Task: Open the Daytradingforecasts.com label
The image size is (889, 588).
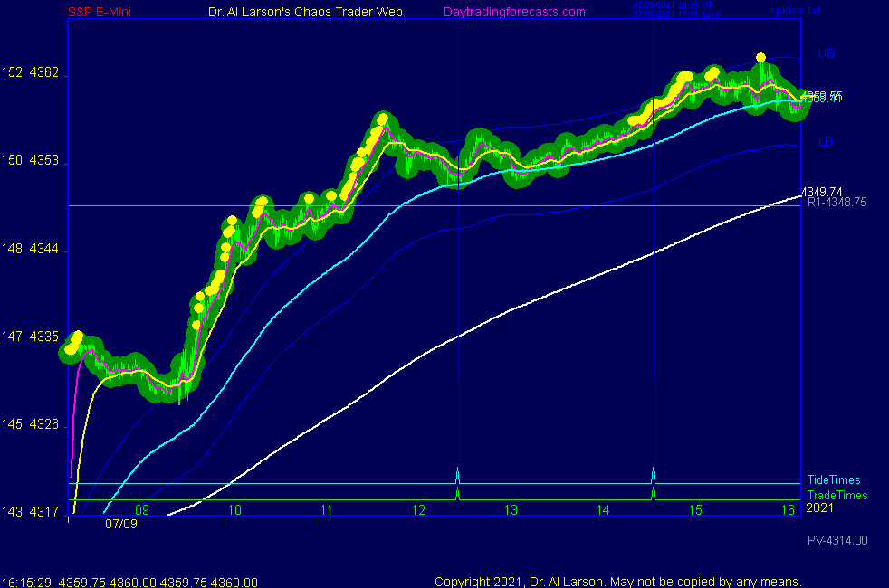Action: tap(514, 12)
